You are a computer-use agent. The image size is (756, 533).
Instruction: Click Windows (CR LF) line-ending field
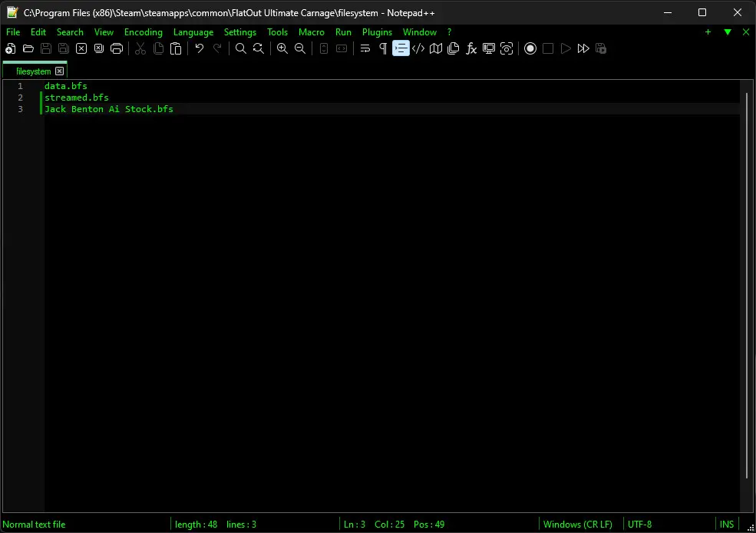click(578, 525)
